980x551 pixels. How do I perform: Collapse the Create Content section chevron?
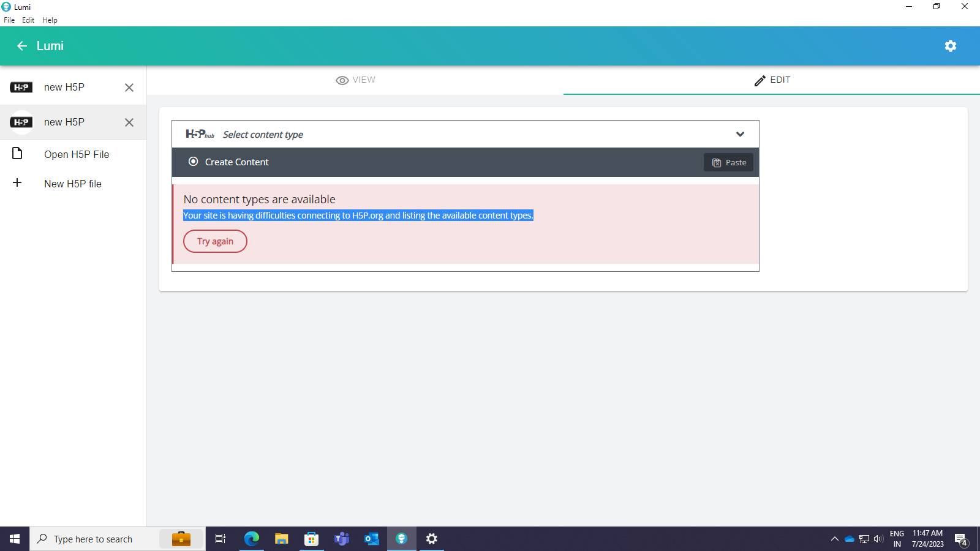click(739, 134)
